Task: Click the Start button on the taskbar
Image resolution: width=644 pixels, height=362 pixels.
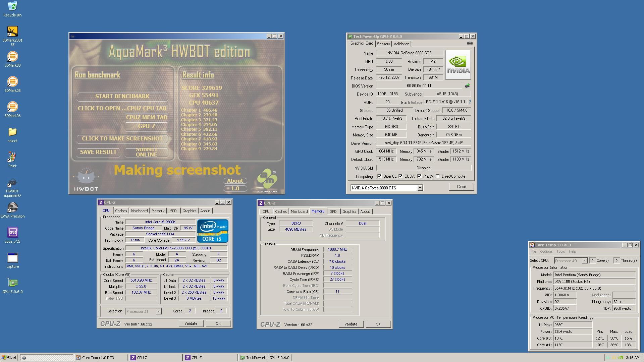Action: [9, 358]
